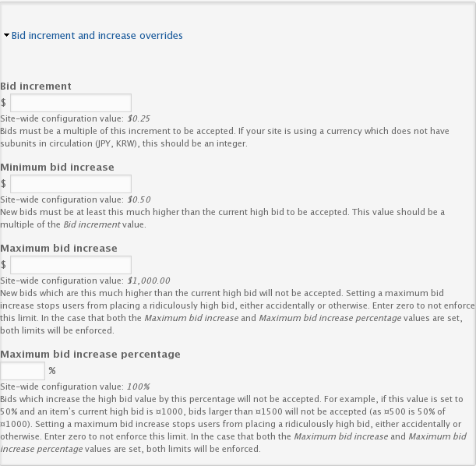Focus the Bid increment dollar input field
476x466 pixels.
tap(71, 103)
